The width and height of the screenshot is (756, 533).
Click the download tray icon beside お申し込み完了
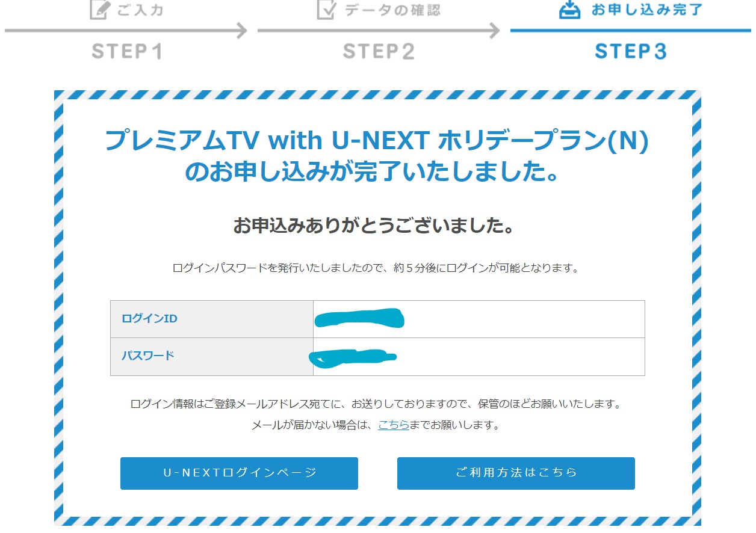[569, 9]
